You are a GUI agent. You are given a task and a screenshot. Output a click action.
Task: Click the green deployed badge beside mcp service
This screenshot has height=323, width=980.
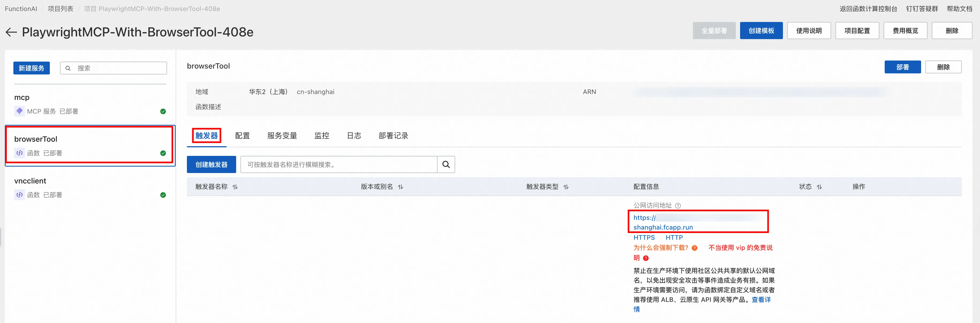click(163, 111)
